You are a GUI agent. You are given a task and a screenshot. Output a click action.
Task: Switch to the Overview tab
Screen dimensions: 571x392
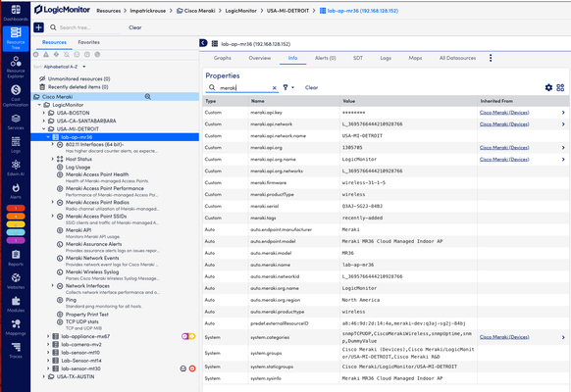coord(260,58)
